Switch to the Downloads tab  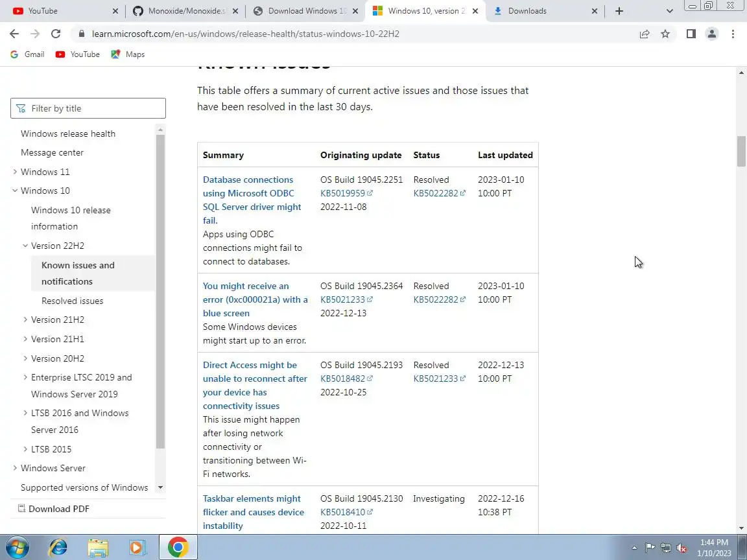[543, 11]
